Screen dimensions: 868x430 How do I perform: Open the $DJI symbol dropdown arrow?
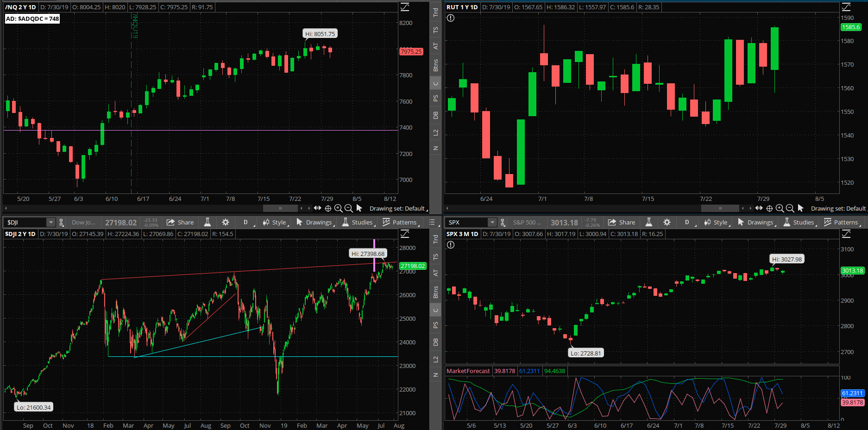click(51, 223)
